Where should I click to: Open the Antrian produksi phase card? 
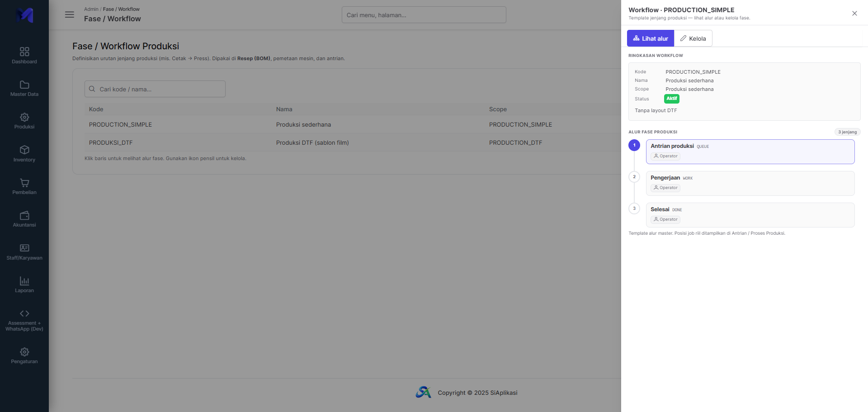[750, 152]
